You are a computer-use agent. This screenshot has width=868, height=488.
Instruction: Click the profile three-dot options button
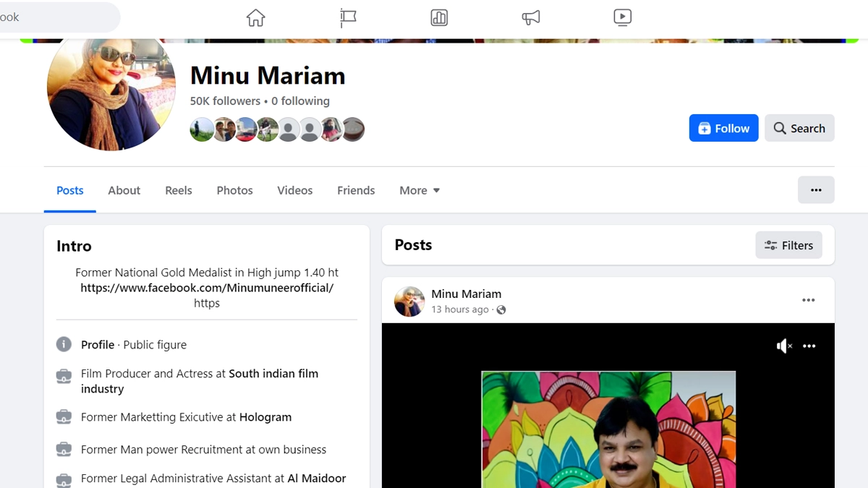tap(816, 190)
